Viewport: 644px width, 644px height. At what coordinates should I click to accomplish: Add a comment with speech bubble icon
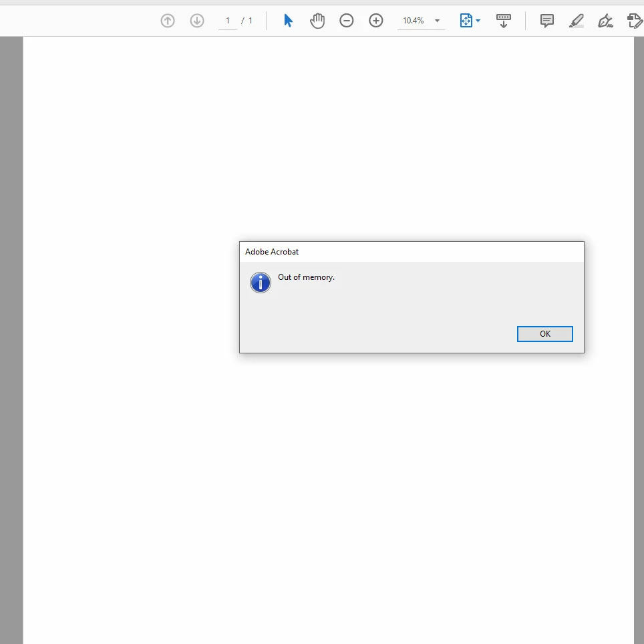pyautogui.click(x=547, y=21)
